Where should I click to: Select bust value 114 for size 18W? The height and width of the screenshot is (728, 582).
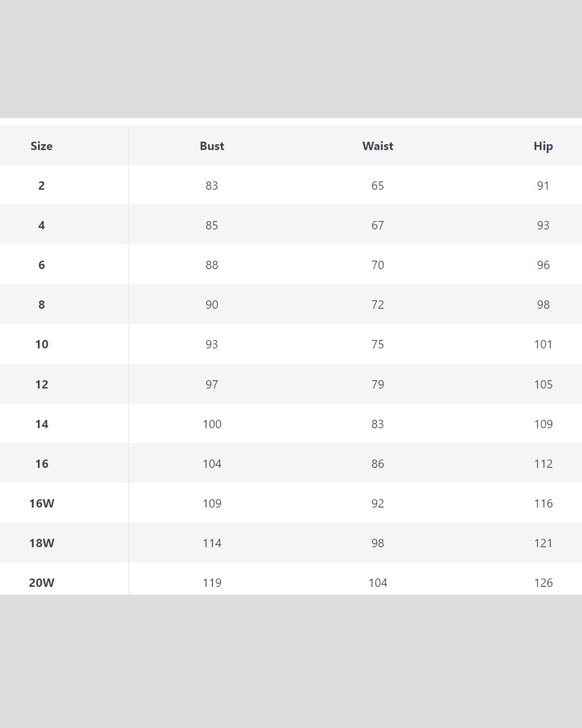[212, 543]
